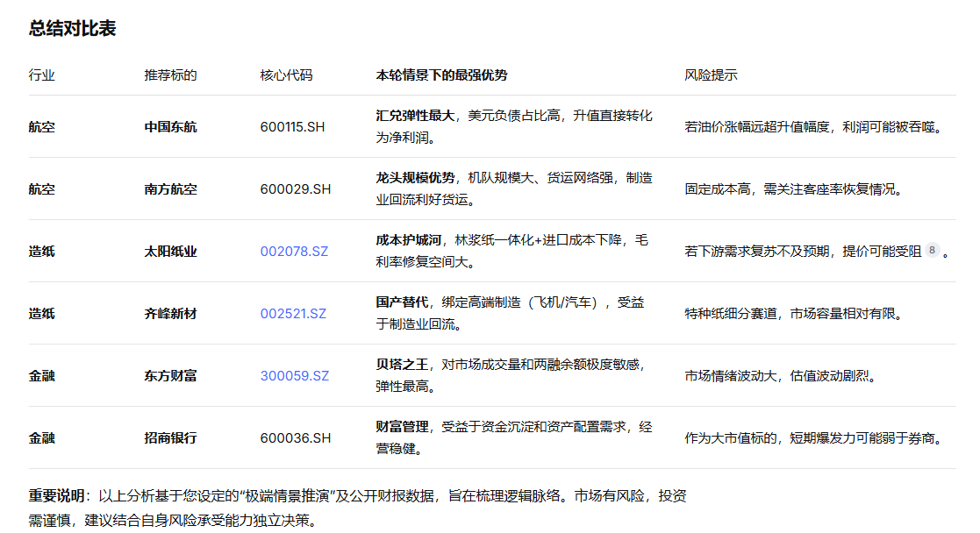This screenshot has height=533, width=980.
Task: Click the 风险提示 column header
Action: pyautogui.click(x=711, y=75)
